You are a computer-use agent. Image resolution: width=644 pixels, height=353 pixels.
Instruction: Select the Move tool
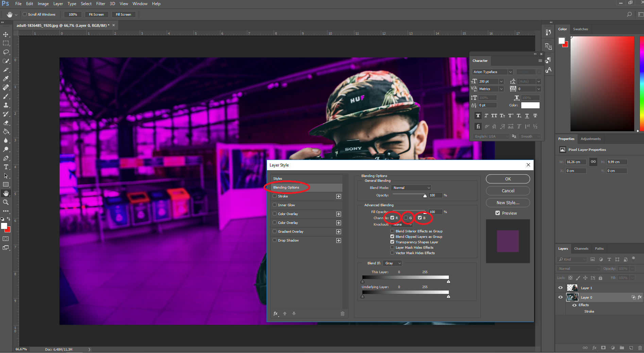coord(6,34)
